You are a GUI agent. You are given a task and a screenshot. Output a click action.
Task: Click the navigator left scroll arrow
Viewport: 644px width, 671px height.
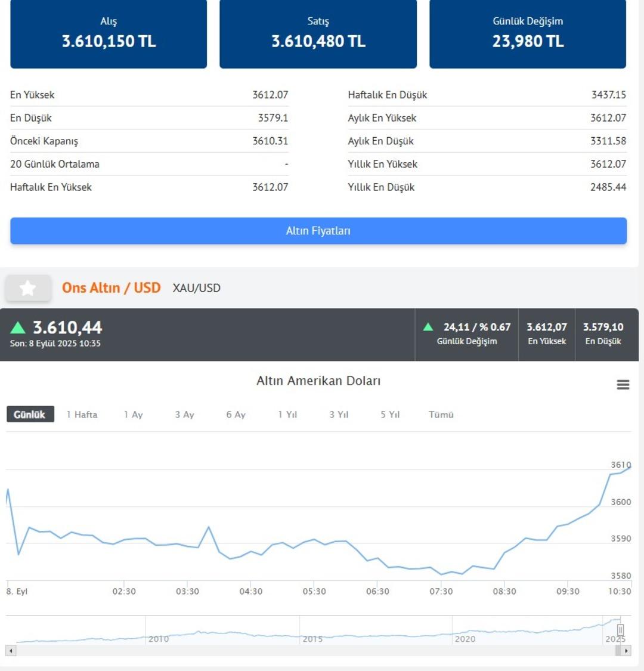11,651
